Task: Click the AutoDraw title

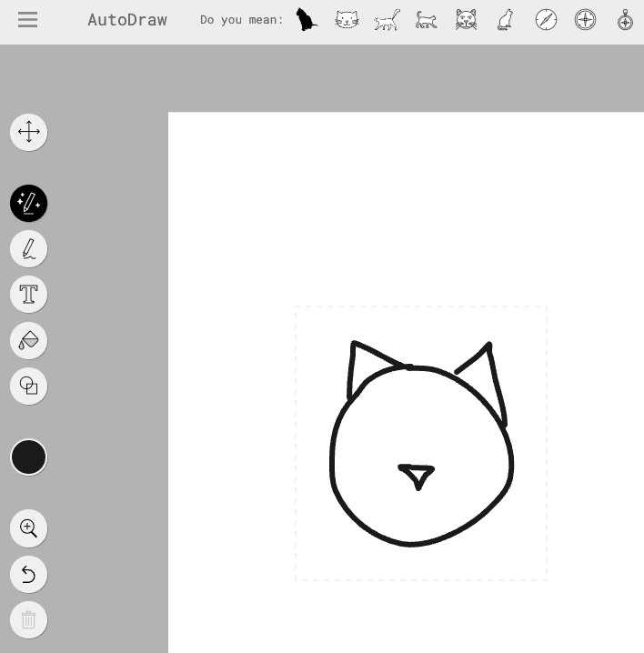Action: [126, 19]
